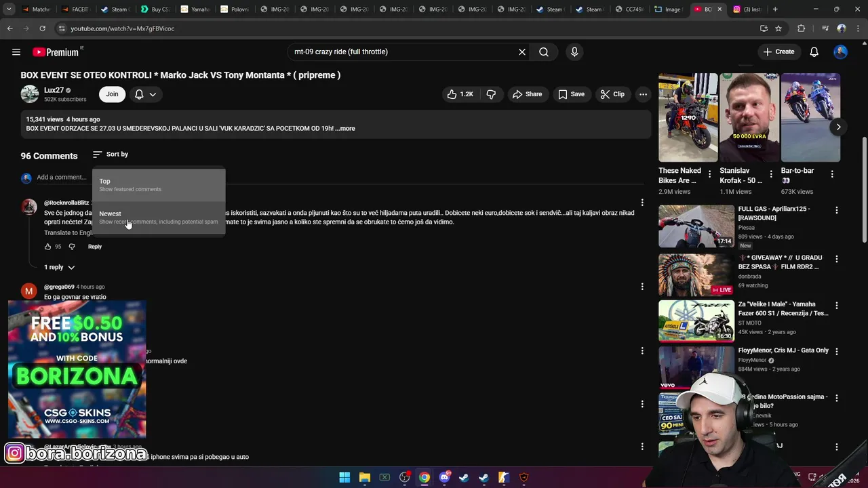Open the Create button in the header
The image size is (868, 488).
tap(778, 52)
